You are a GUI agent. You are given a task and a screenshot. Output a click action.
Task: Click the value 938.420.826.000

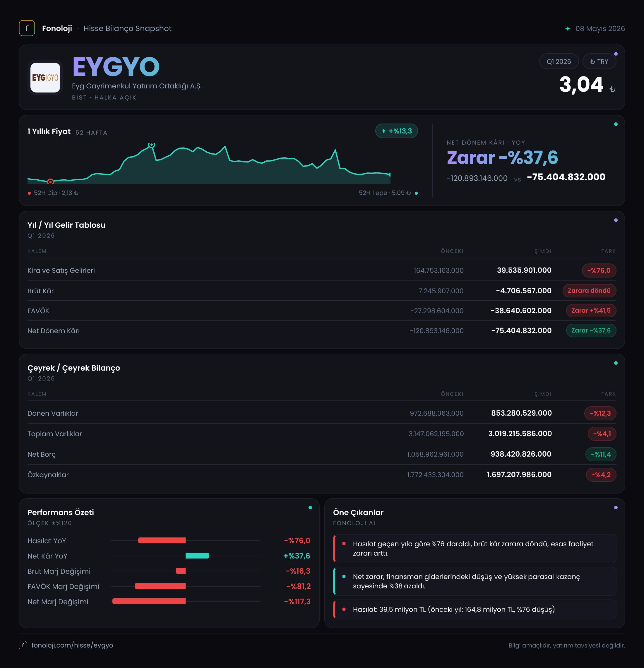click(521, 454)
